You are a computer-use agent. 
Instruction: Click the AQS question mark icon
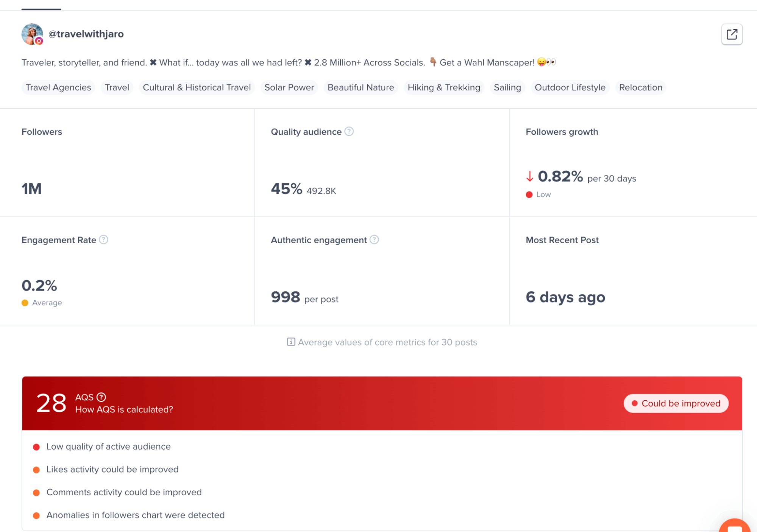[x=101, y=397]
